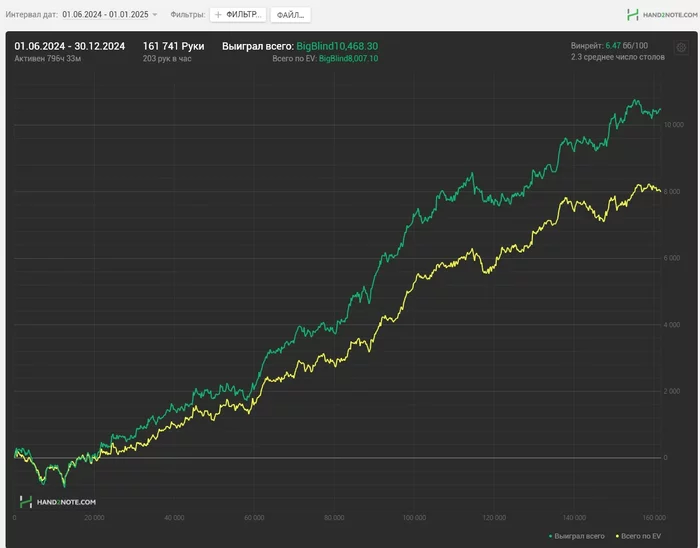700x548 pixels.
Task: Click the 100 000 marker on x-axis
Action: [414, 518]
